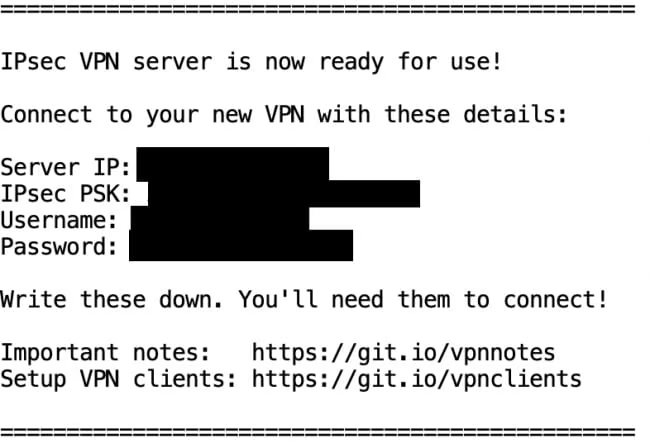
Task: Click the top separator line of equals signs
Action: [318, 9]
